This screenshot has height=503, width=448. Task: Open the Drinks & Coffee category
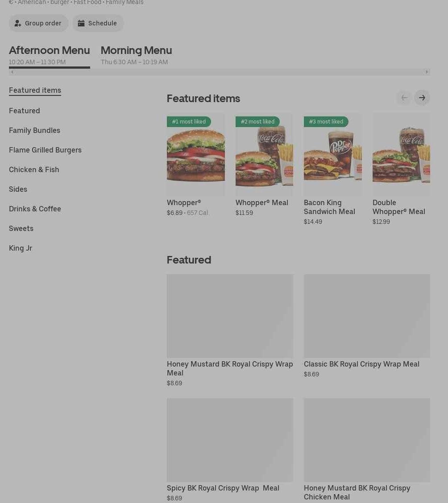(x=35, y=209)
